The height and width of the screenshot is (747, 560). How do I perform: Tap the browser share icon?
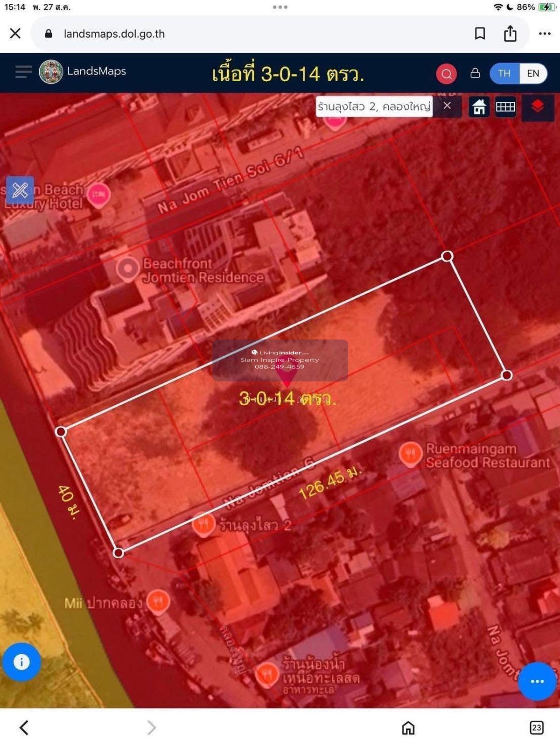pos(510,34)
